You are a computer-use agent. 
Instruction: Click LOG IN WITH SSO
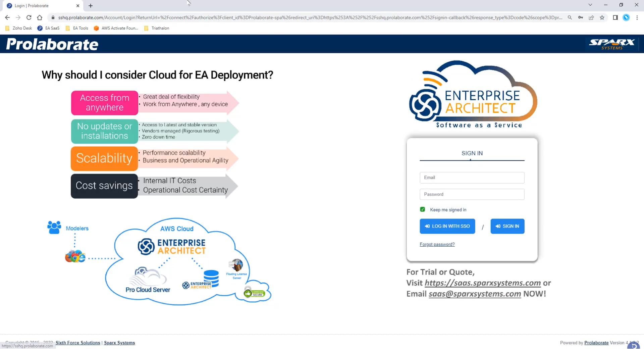(x=447, y=226)
